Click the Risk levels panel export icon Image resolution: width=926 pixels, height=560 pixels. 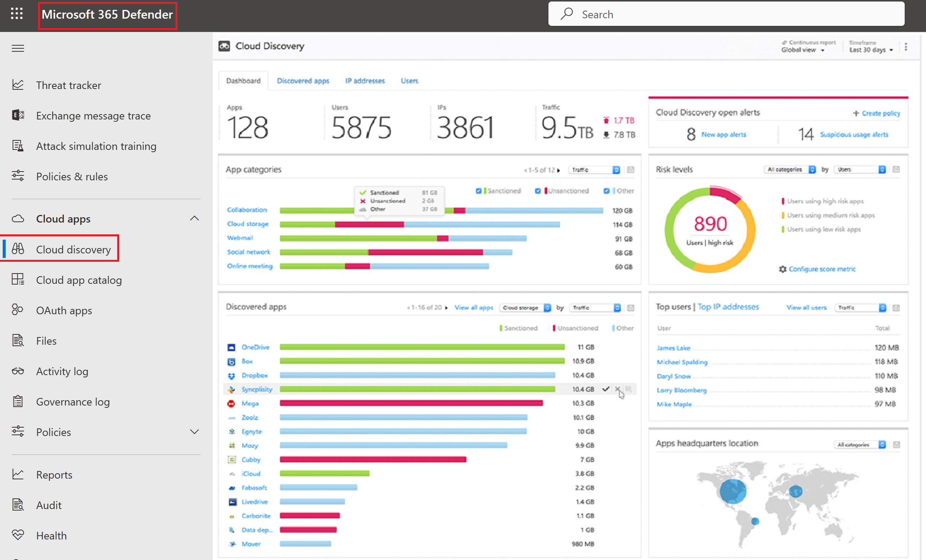tap(896, 169)
